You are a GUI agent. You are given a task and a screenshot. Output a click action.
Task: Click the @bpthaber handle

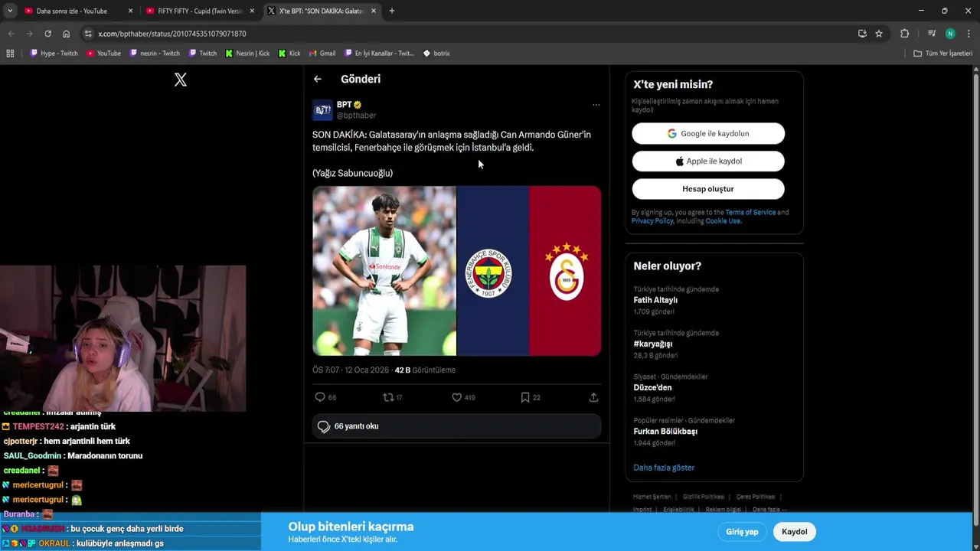[x=356, y=116]
